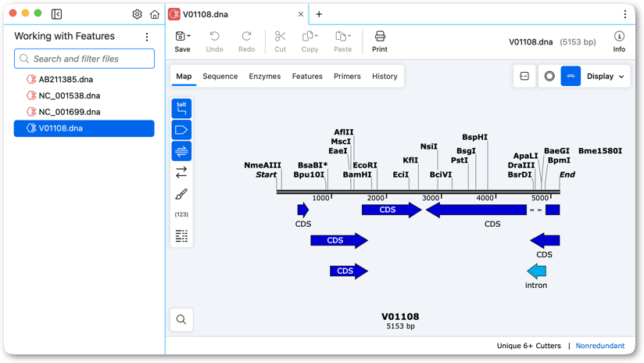644x363 pixels.
Task: Select CDS feature near position 2000-3000
Action: click(x=392, y=210)
